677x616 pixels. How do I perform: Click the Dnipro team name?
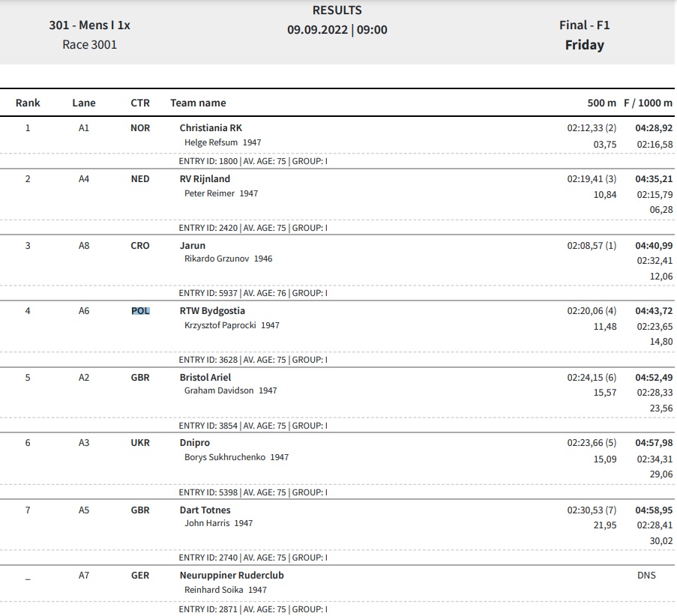point(195,443)
